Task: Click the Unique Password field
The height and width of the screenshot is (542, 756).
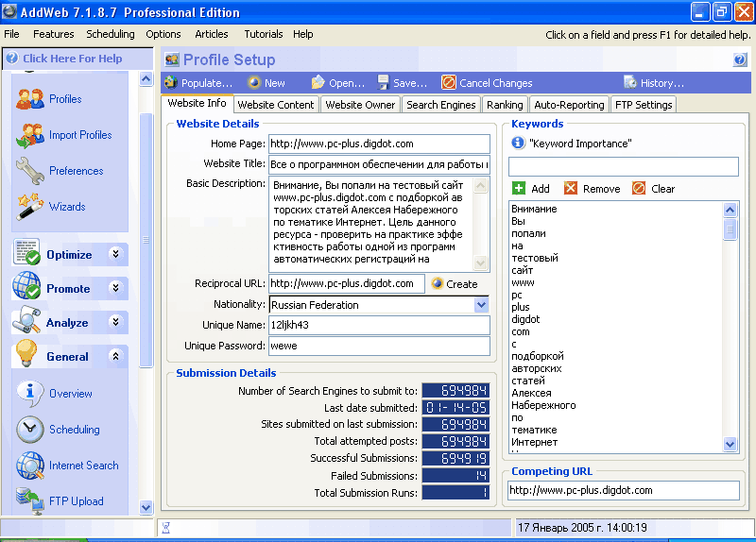Action: 379,346
